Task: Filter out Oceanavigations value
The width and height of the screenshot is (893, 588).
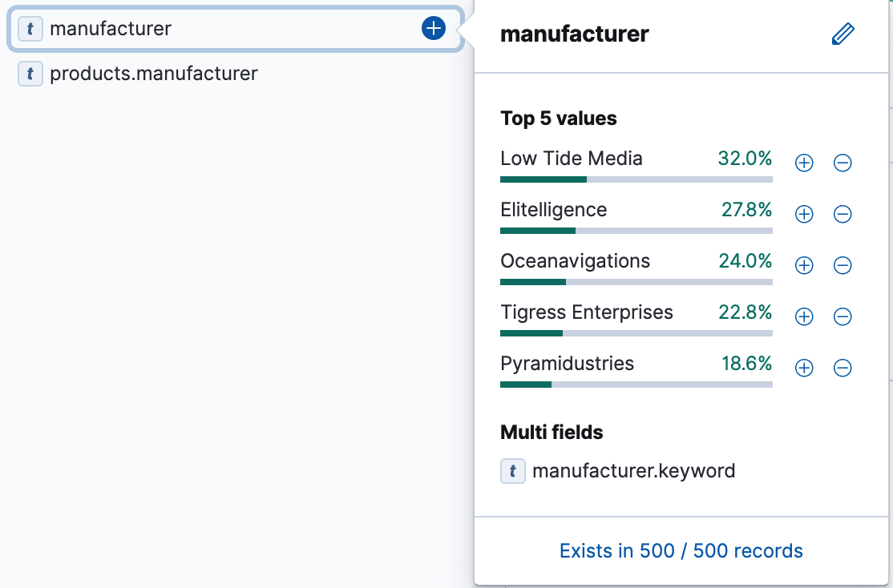Action: click(x=842, y=265)
